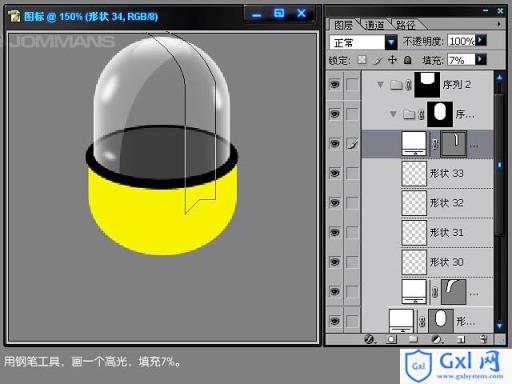Collapse the nested 序… group triangle

(393, 114)
